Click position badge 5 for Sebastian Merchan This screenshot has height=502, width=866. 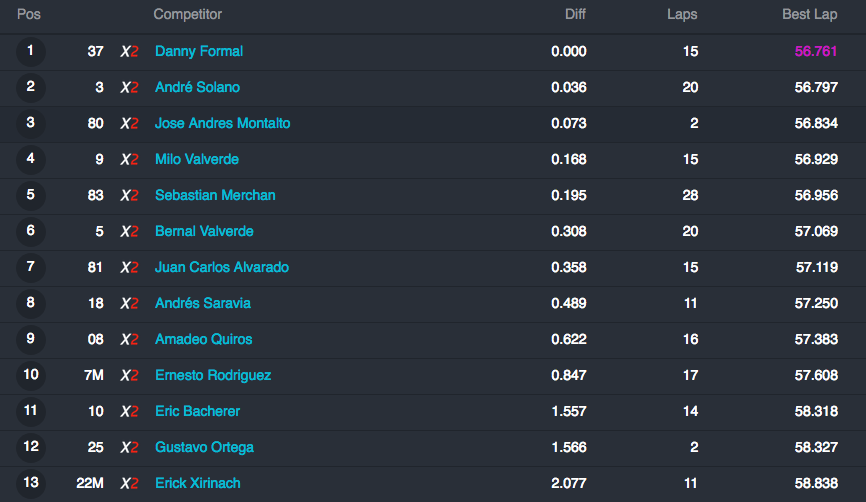pos(30,195)
